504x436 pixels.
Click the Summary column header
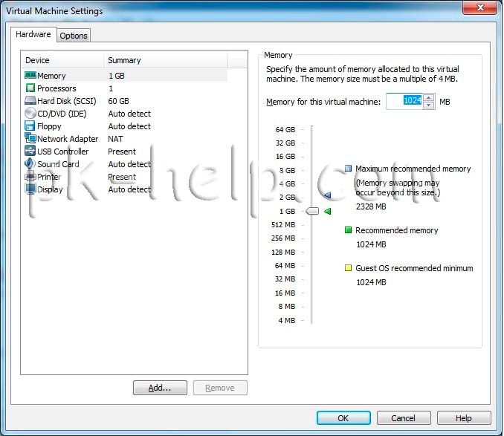pos(166,60)
